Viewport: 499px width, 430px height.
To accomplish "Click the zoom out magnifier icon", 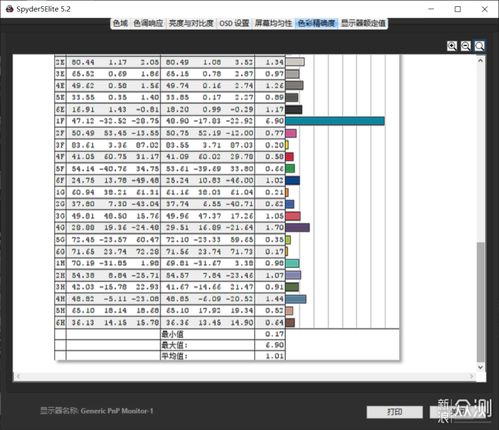I will (465, 46).
